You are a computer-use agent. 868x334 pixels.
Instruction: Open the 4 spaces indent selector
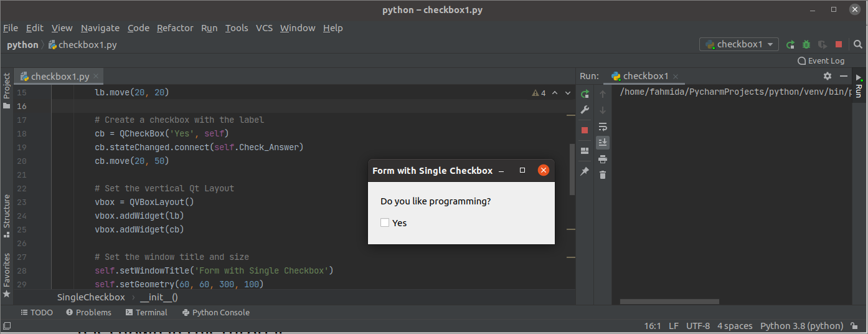pos(735,326)
